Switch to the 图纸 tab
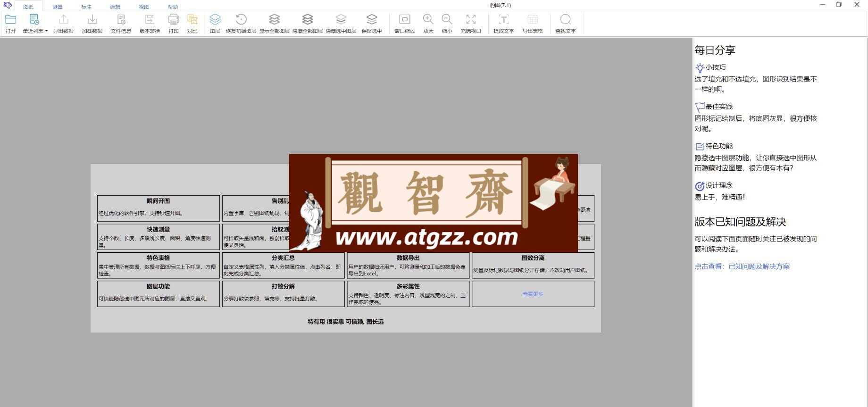Screen dimensions: 868x407 pyautogui.click(x=28, y=7)
